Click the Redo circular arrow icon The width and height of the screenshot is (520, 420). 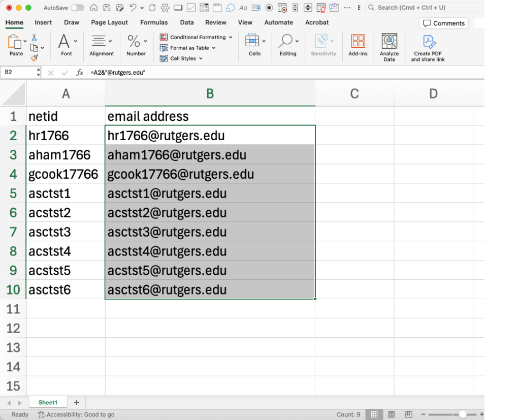click(152, 8)
